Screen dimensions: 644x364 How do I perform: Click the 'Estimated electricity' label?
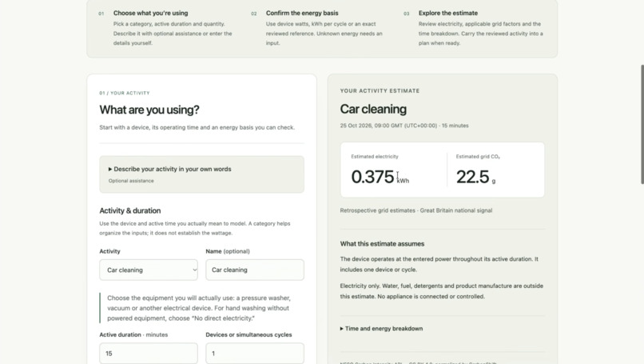tap(375, 157)
